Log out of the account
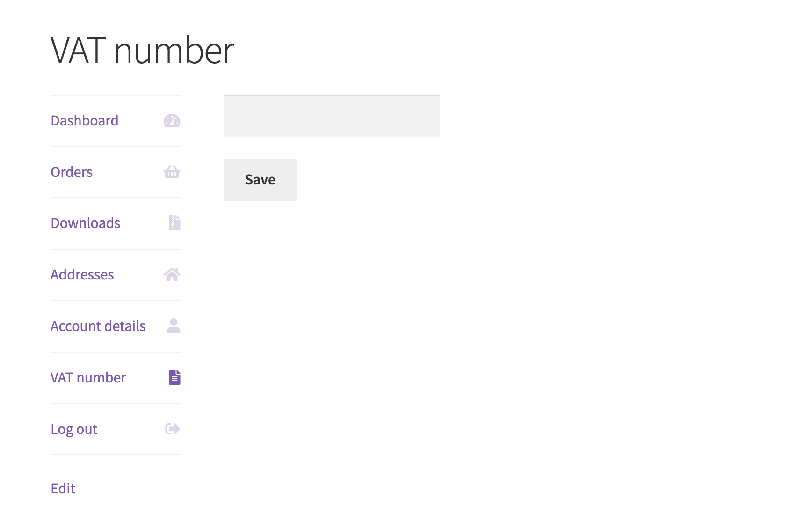 click(74, 429)
